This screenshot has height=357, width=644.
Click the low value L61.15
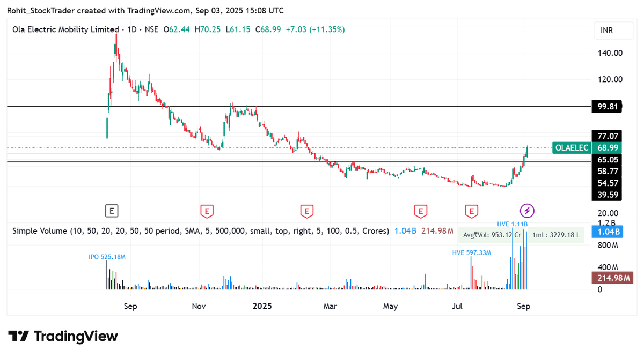(238, 29)
